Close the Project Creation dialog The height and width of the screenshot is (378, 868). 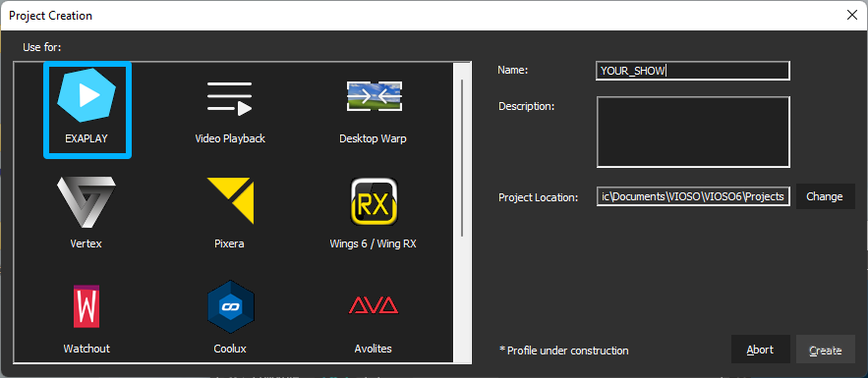(852, 16)
